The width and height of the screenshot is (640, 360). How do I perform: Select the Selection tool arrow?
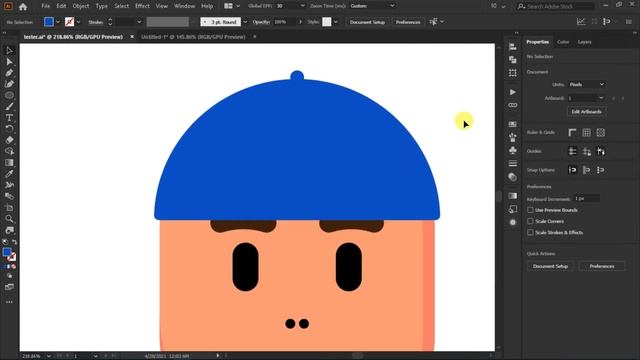pyautogui.click(x=9, y=51)
